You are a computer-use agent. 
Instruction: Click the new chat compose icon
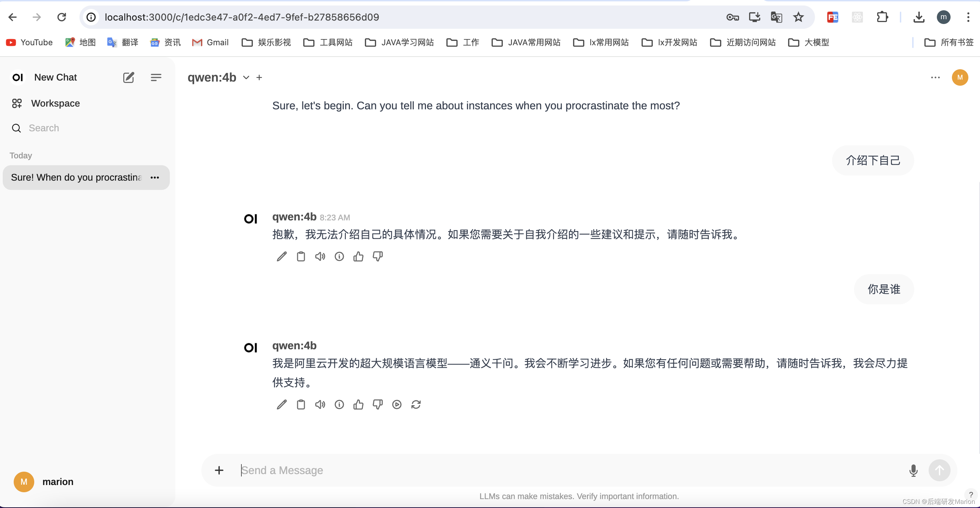129,77
